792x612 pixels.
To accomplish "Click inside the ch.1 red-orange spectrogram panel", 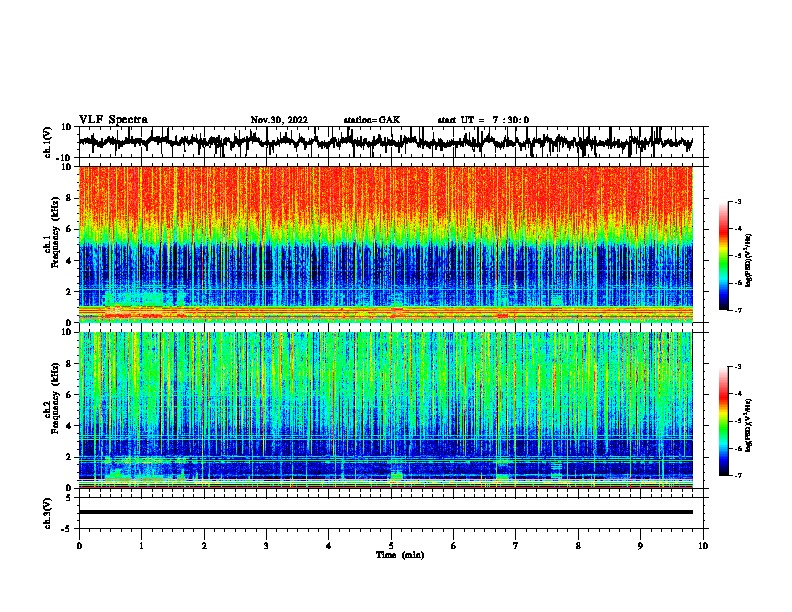I will point(386,244).
